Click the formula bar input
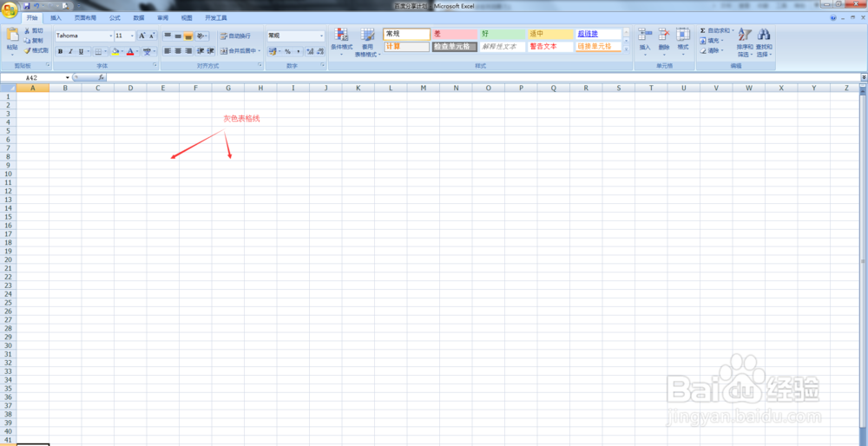 click(x=483, y=77)
